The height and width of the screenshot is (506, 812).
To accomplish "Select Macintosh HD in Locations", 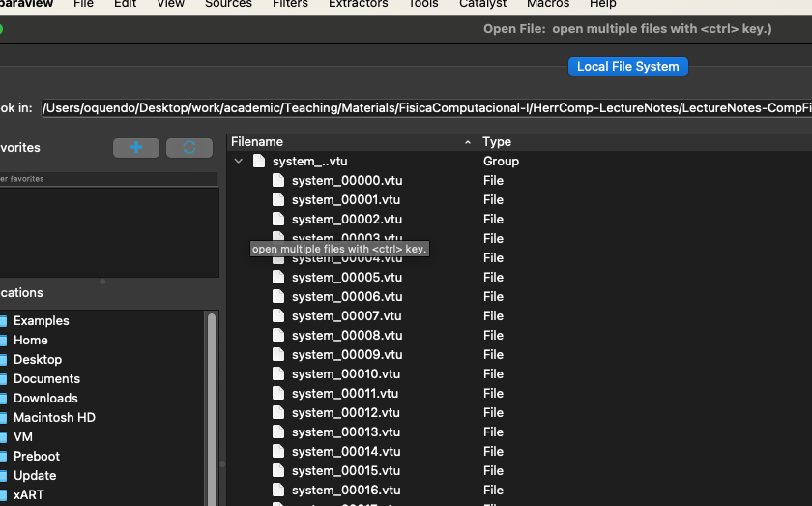I will tap(54, 418).
